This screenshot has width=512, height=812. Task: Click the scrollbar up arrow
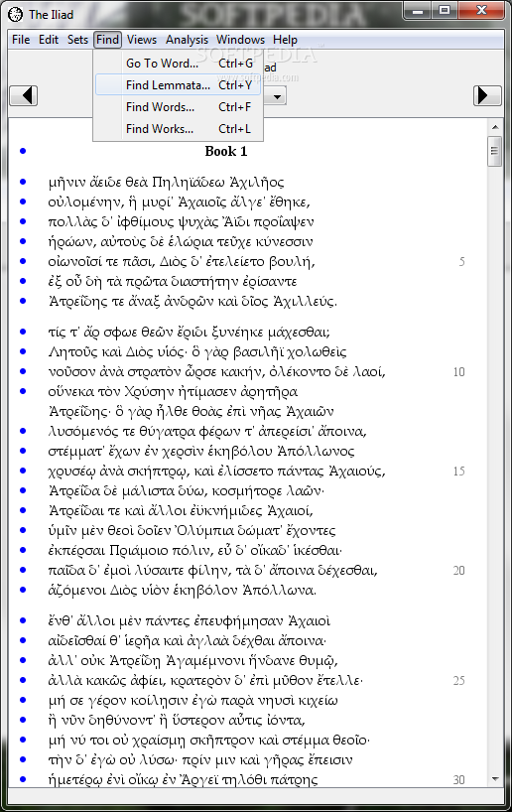click(x=495, y=127)
